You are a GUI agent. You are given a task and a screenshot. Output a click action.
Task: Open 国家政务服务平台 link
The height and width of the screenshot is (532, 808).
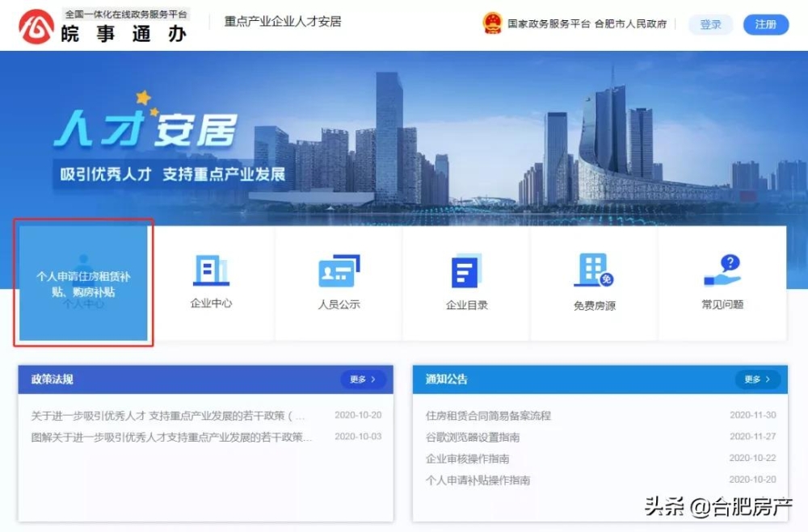(549, 23)
